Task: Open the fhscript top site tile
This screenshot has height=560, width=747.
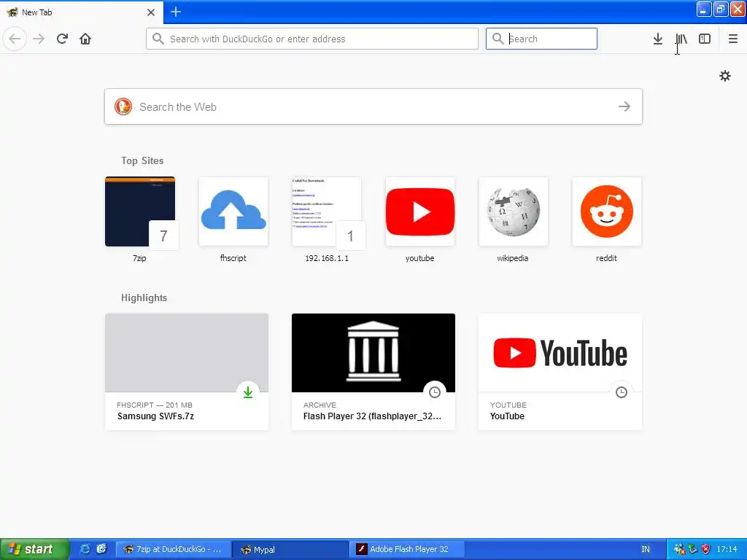Action: point(233,212)
